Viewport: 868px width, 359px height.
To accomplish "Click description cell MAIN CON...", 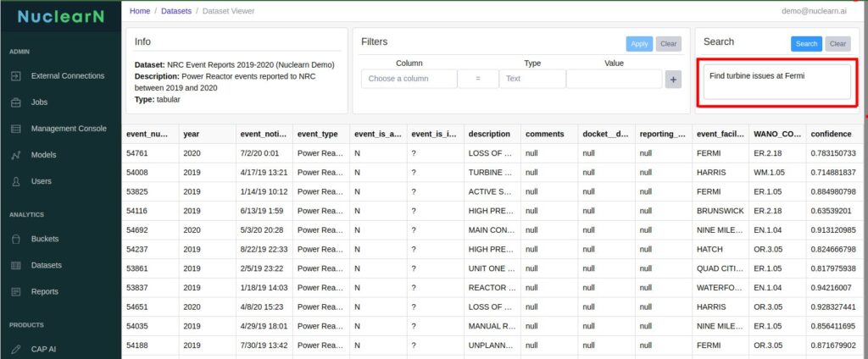I will [492, 230].
